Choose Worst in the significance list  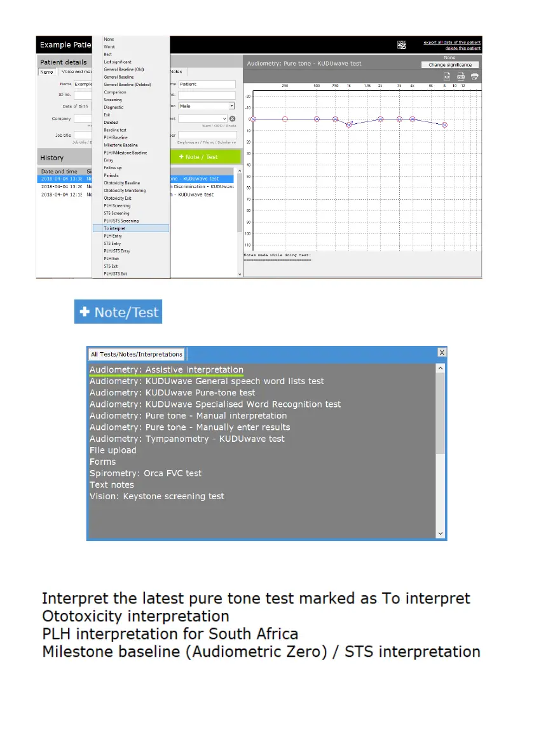click(x=109, y=47)
